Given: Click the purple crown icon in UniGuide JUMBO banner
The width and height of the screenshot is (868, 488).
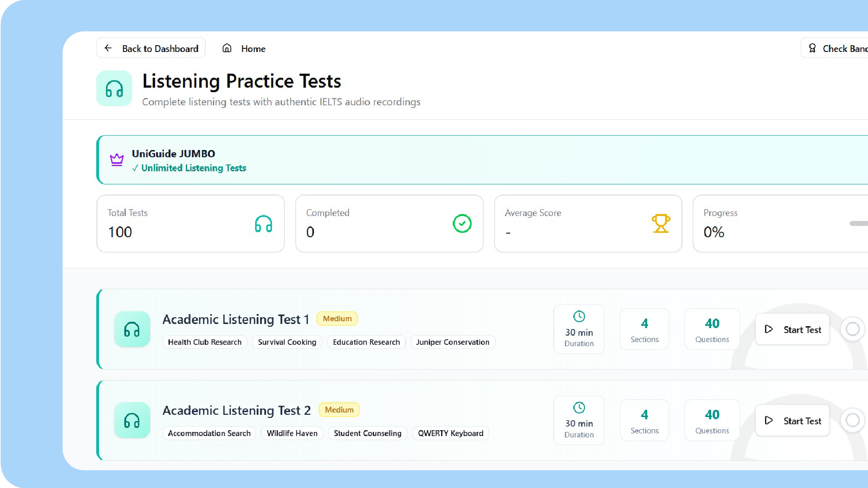Looking at the screenshot, I should (117, 160).
